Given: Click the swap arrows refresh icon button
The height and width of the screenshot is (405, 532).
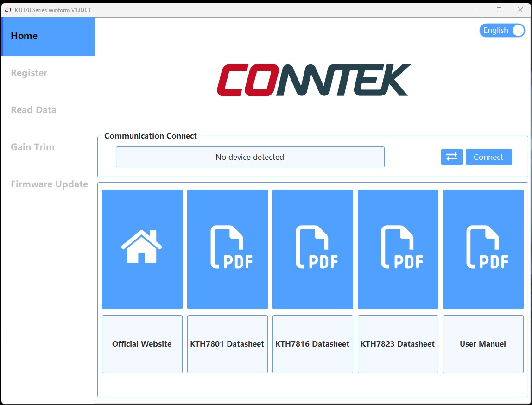Looking at the screenshot, I should [452, 157].
